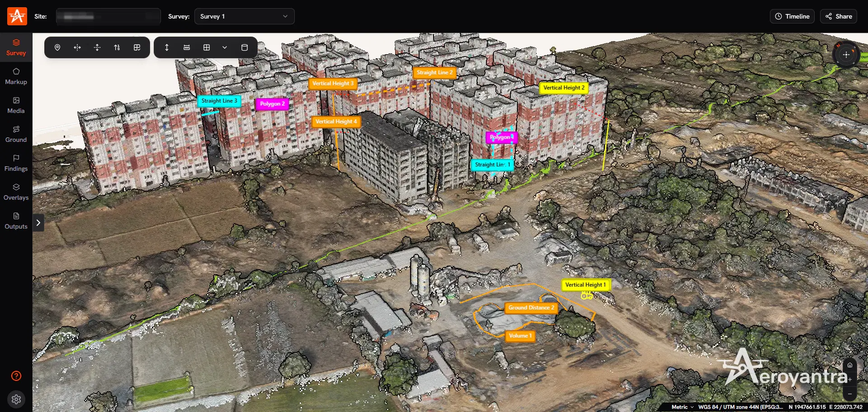Image resolution: width=868 pixels, height=412 pixels.
Task: Select the ruler distance measure tool
Action: tap(187, 47)
